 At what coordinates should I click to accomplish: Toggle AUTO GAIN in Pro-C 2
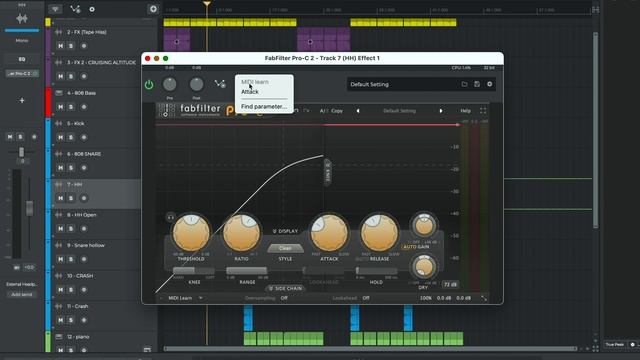pos(416,247)
